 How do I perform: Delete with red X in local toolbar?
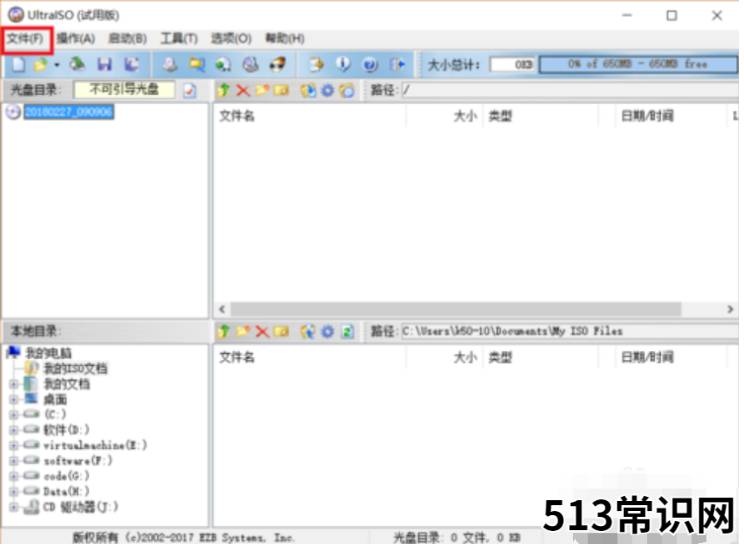pos(262,331)
